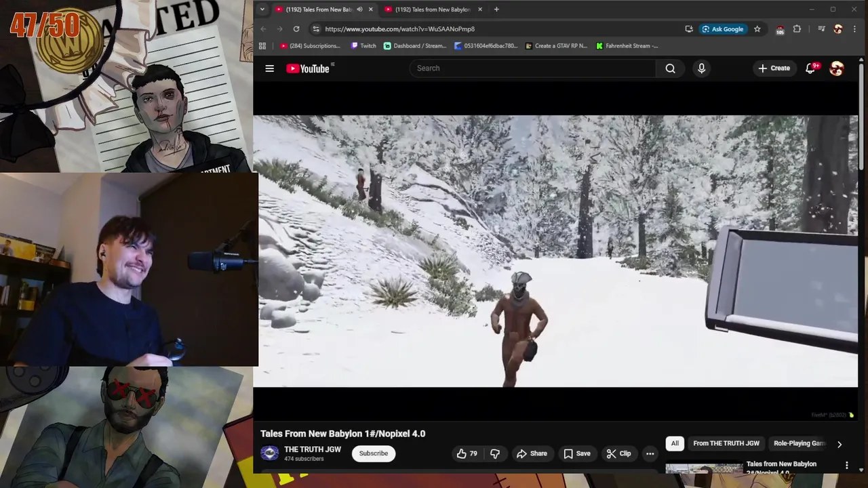The image size is (868, 488).
Task: Open THE TRUTH JGW channel avatar
Action: (270, 453)
